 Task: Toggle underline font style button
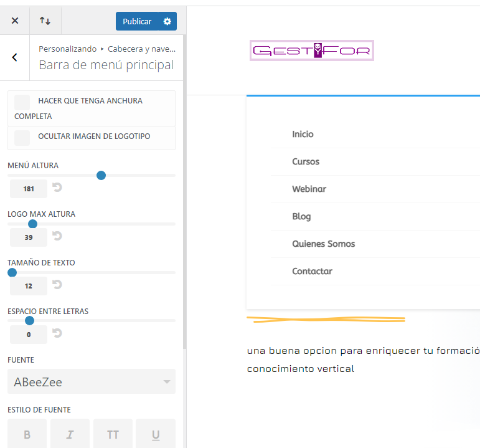click(156, 434)
